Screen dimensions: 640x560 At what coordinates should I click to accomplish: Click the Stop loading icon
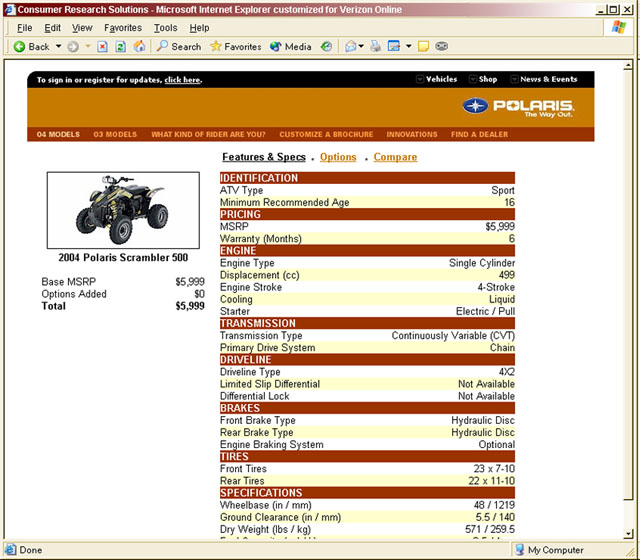coord(102,47)
